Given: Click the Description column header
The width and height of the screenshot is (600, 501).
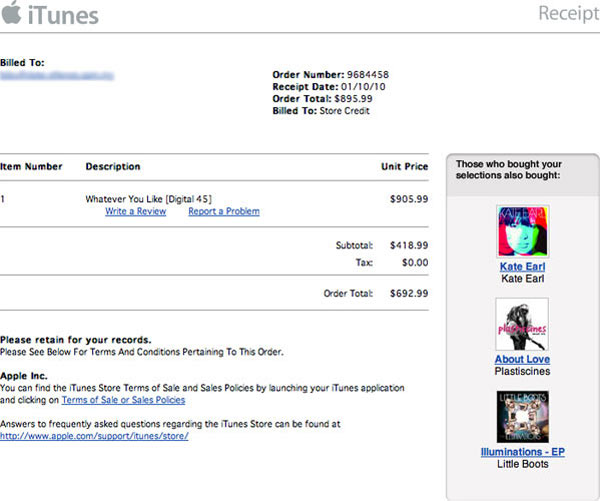Looking at the screenshot, I should (x=113, y=166).
